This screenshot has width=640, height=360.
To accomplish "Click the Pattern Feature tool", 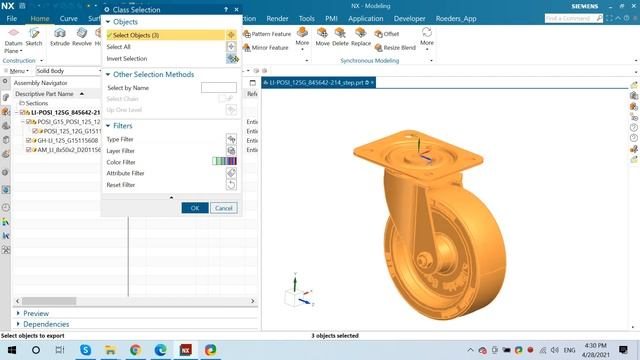I will click(267, 34).
